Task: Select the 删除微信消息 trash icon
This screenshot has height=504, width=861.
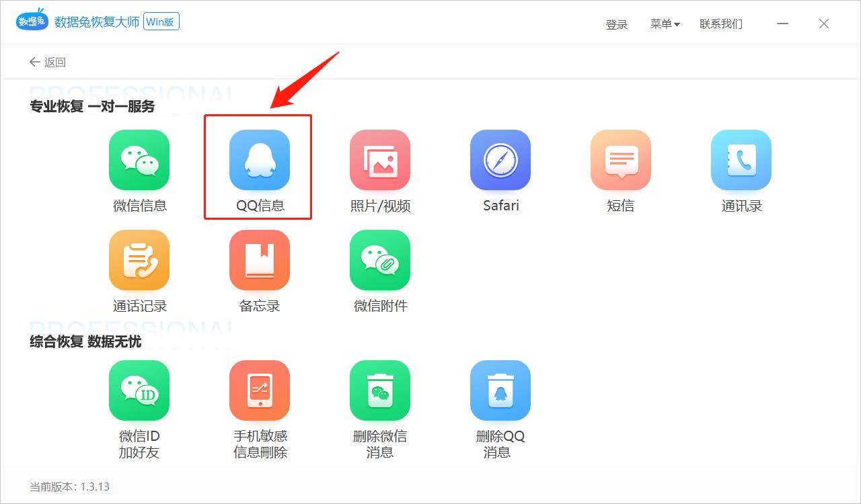Action: pyautogui.click(x=380, y=390)
